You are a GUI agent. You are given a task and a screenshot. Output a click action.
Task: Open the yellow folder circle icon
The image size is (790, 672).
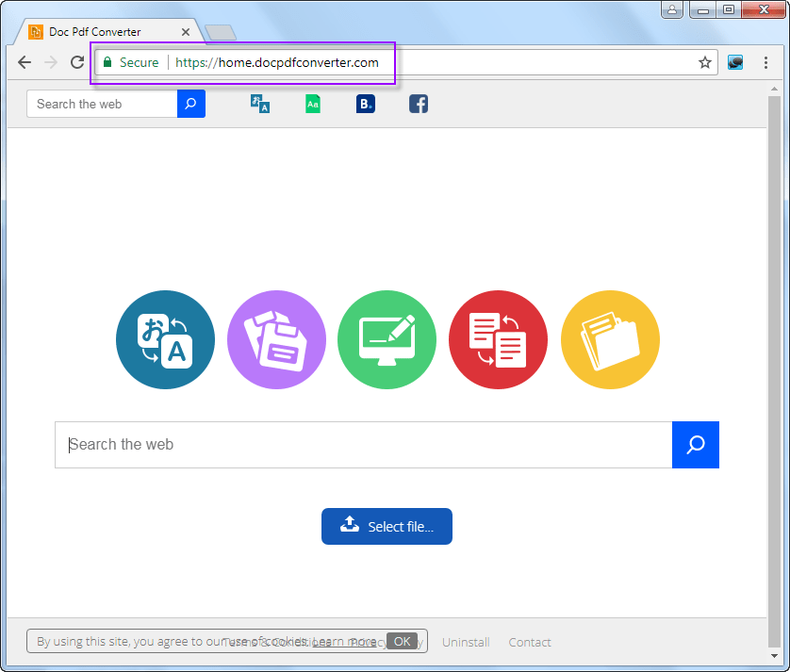pyautogui.click(x=610, y=339)
